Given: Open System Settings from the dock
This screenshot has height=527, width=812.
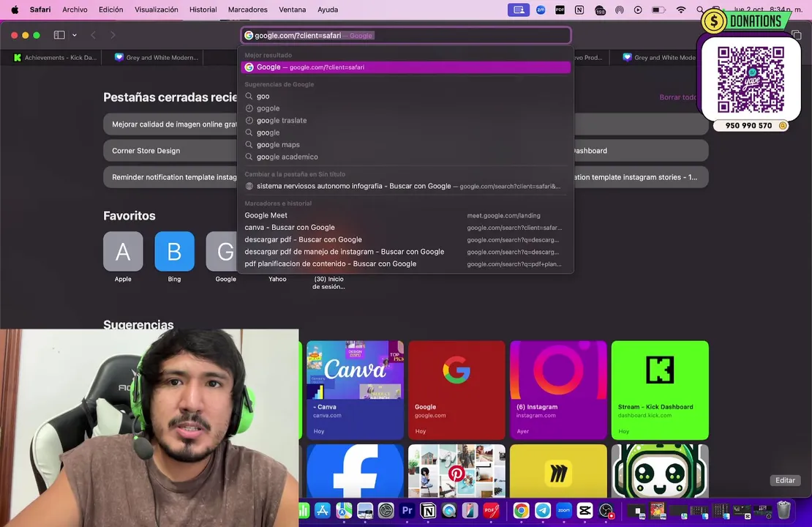Looking at the screenshot, I should [386, 511].
